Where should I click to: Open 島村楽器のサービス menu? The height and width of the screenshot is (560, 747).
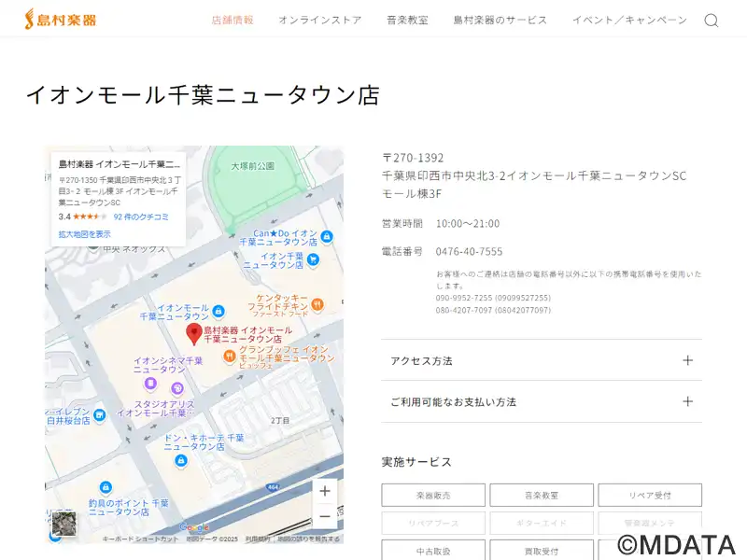point(500,20)
